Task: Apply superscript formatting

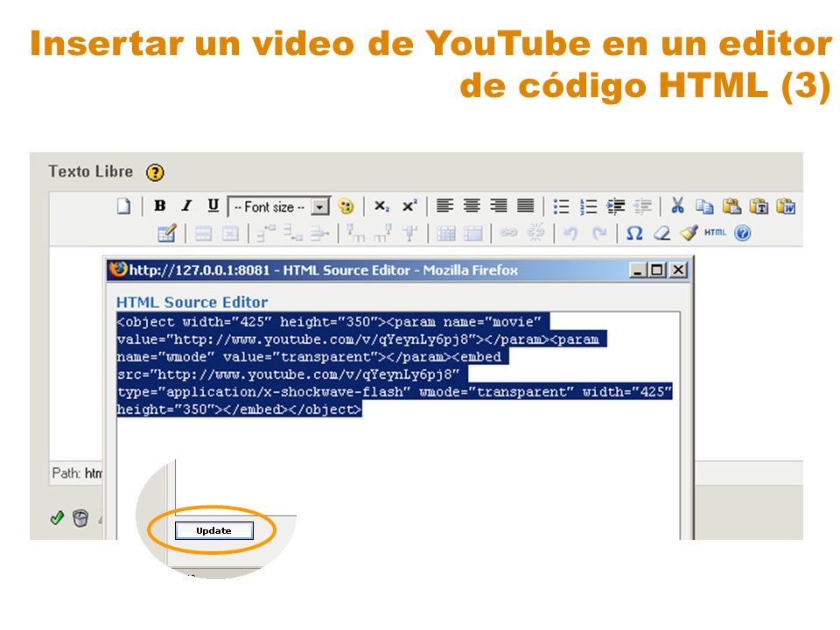Action: pyautogui.click(x=409, y=206)
